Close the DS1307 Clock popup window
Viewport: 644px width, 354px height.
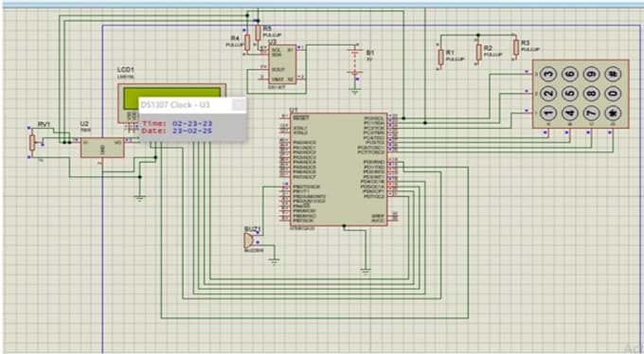[239, 105]
